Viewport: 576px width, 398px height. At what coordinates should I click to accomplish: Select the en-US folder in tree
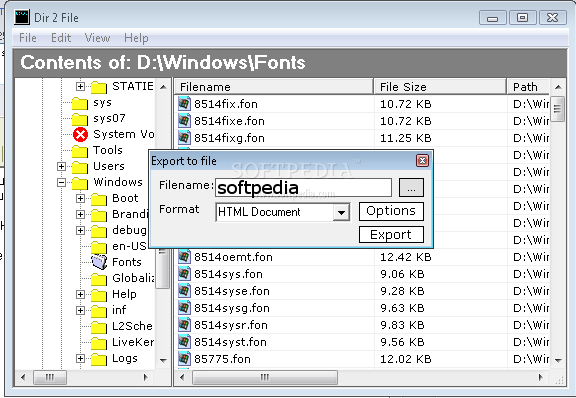[x=129, y=246]
